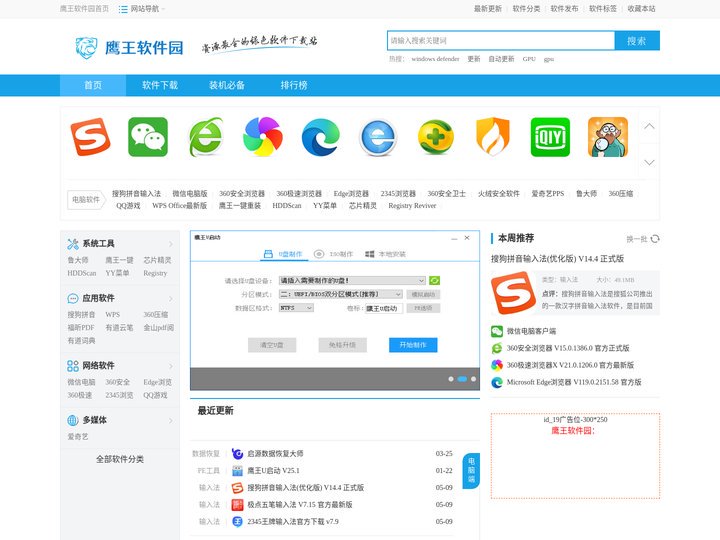Screen dimensions: 720x540
Task: Open WPS Office最新版 link
Action: [180, 206]
